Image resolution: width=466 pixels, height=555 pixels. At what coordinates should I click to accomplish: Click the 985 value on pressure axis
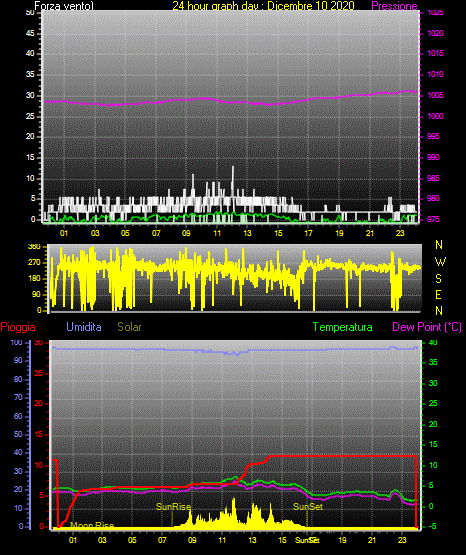click(x=433, y=178)
